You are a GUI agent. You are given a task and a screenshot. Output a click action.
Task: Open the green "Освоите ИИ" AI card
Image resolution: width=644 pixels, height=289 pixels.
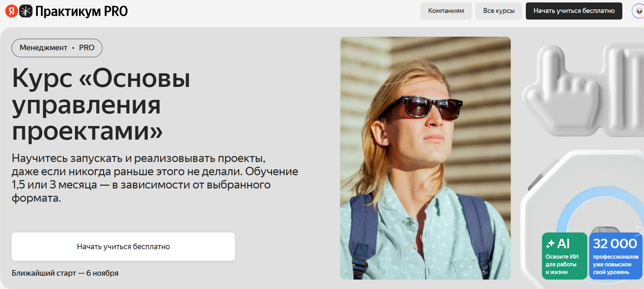(564, 256)
